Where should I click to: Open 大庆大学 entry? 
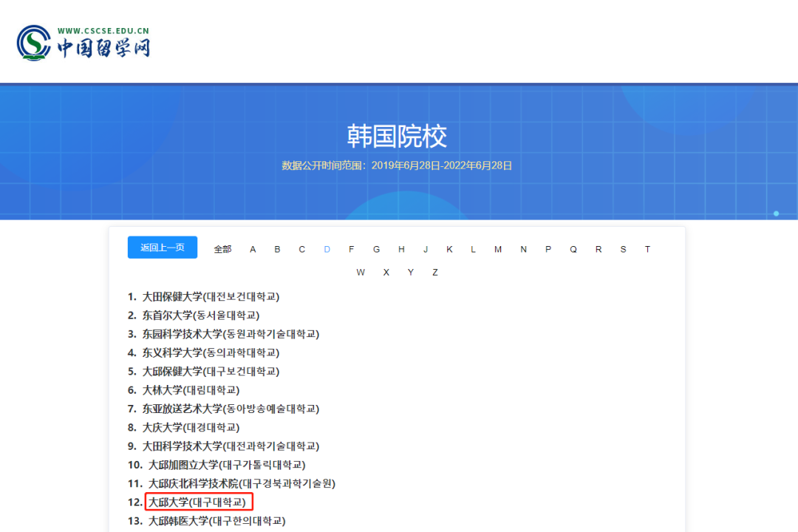[191, 428]
